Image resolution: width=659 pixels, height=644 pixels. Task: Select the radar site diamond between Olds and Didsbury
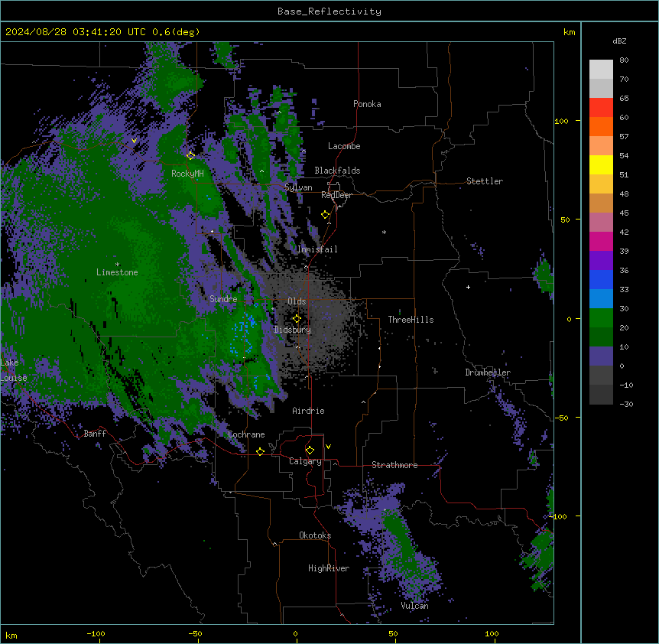[297, 319]
